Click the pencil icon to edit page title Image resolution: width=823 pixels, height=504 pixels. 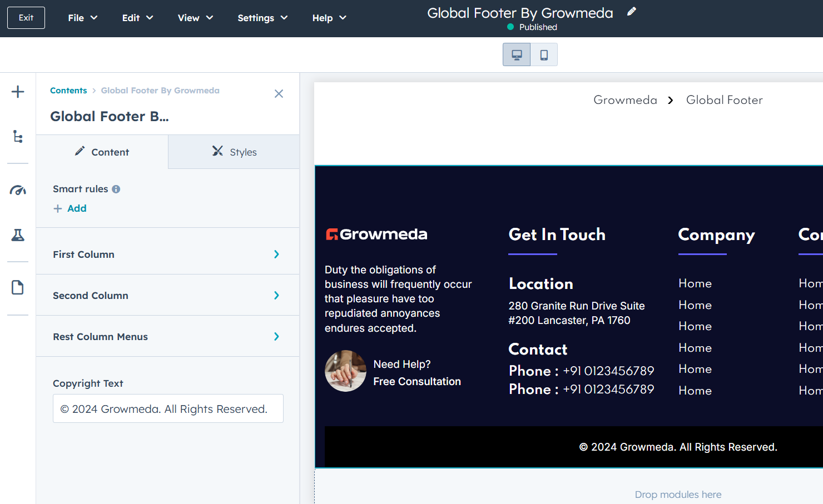pos(631,12)
